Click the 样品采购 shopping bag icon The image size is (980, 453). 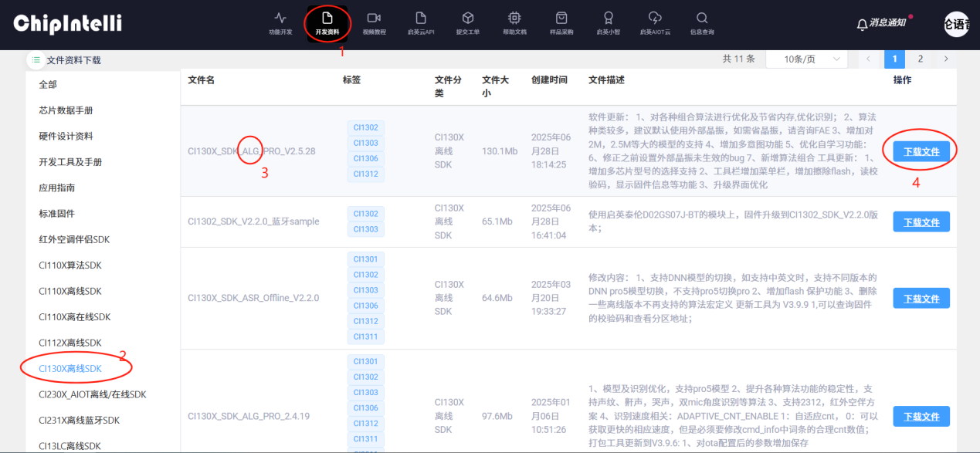click(x=561, y=18)
